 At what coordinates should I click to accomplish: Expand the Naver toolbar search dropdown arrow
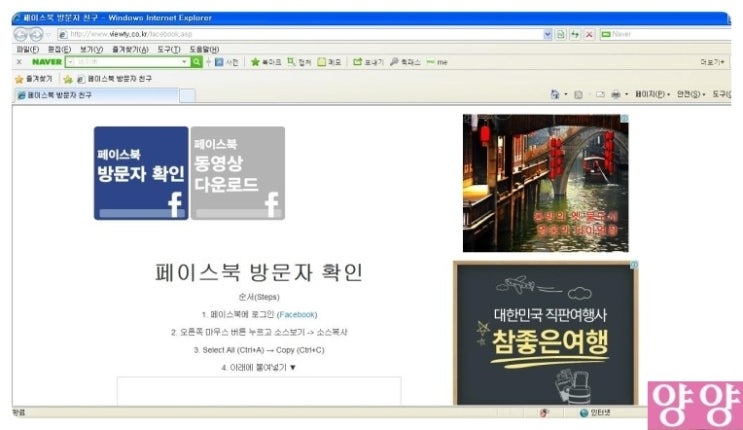[184, 62]
